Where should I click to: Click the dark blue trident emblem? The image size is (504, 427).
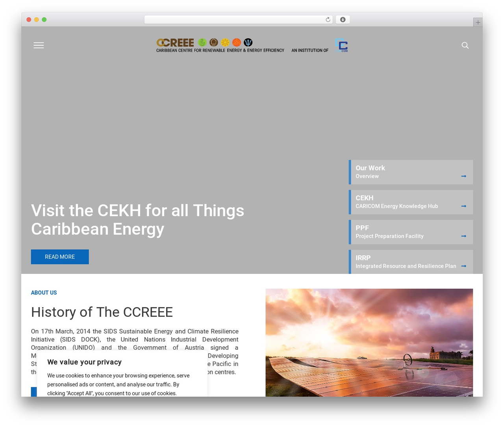coord(248,42)
